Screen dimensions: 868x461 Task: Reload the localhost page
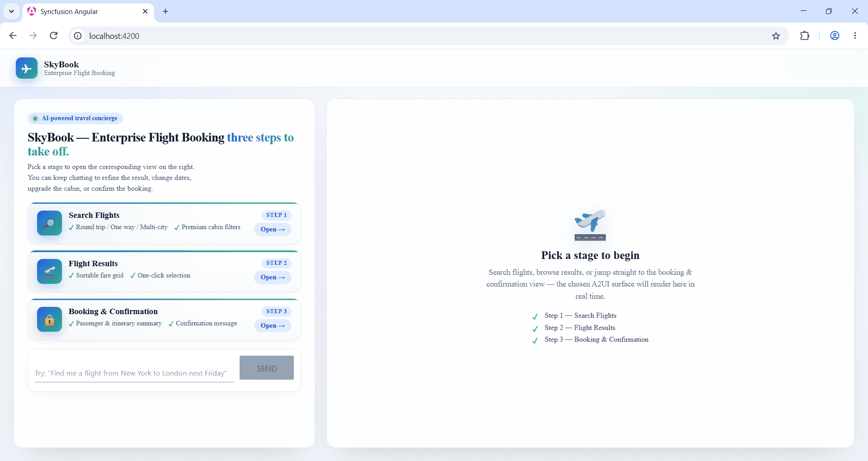(53, 36)
